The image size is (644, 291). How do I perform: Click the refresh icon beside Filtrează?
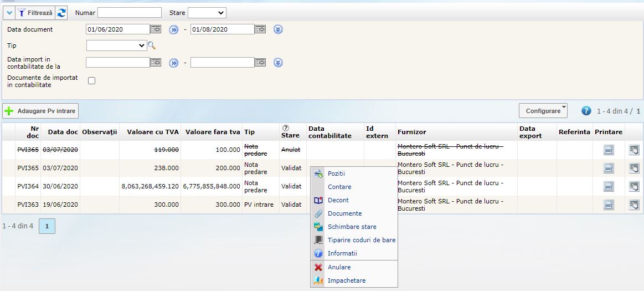pos(62,13)
